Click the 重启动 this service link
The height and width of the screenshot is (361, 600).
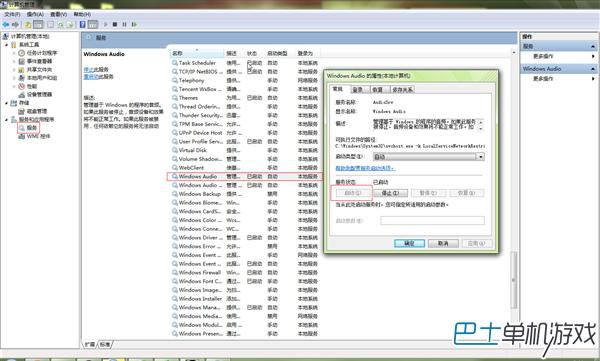[x=91, y=77]
